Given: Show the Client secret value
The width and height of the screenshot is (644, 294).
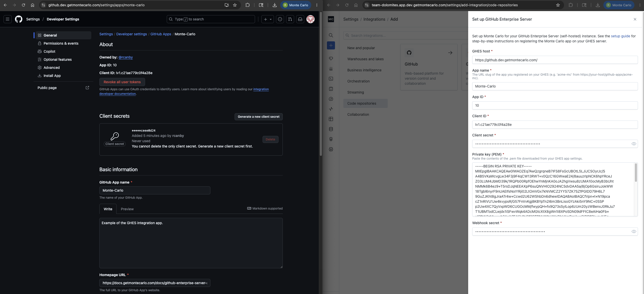Looking at the screenshot, I should tap(634, 144).
